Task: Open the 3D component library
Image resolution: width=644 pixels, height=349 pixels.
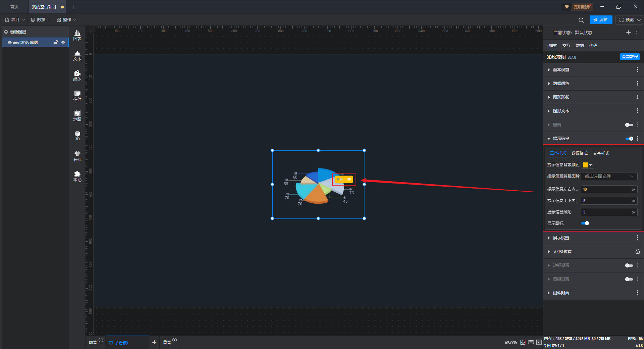Action: pos(77,136)
